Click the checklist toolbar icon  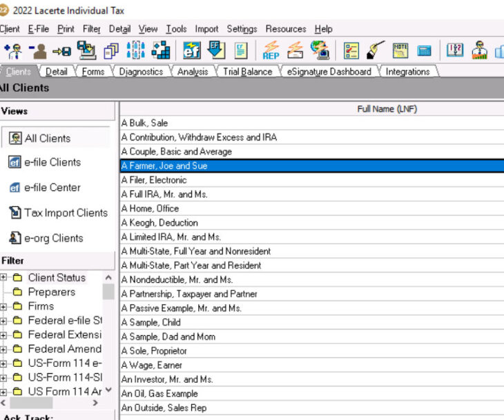point(351,50)
